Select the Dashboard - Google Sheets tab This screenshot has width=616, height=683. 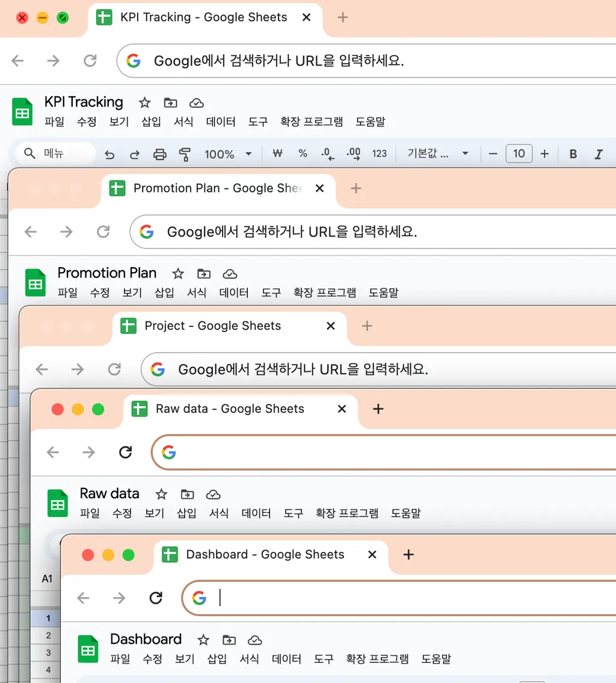(271, 554)
